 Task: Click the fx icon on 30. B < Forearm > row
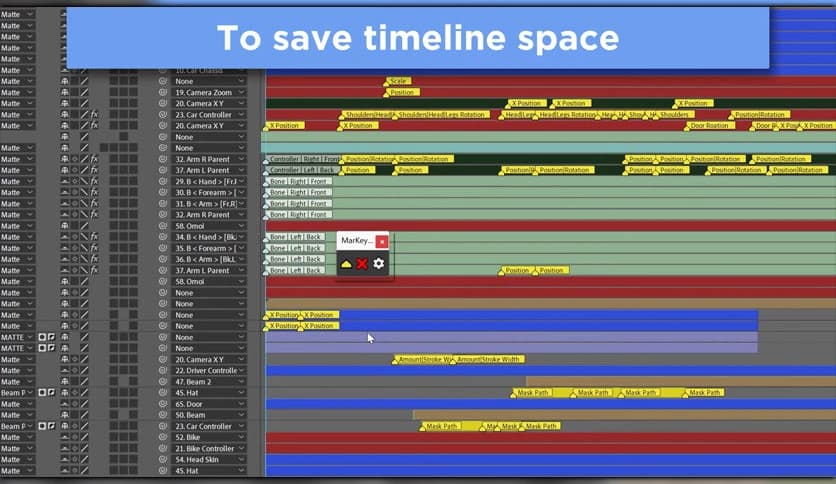pos(94,192)
